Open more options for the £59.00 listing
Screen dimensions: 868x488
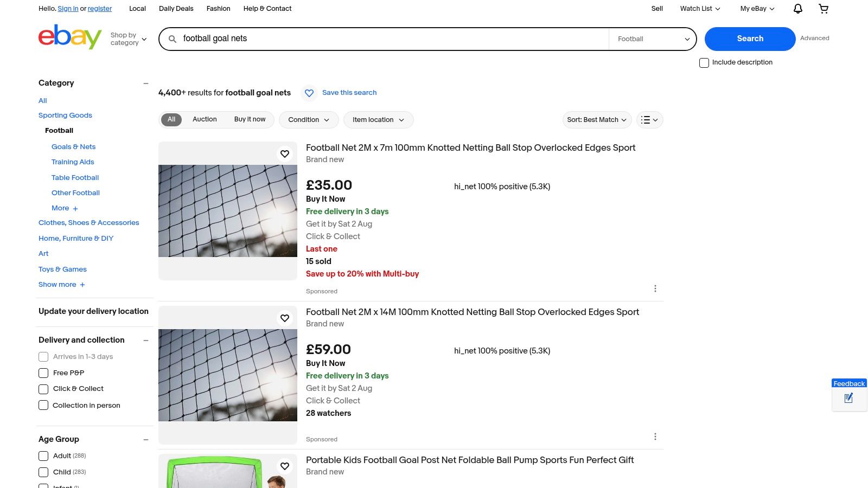point(655,436)
